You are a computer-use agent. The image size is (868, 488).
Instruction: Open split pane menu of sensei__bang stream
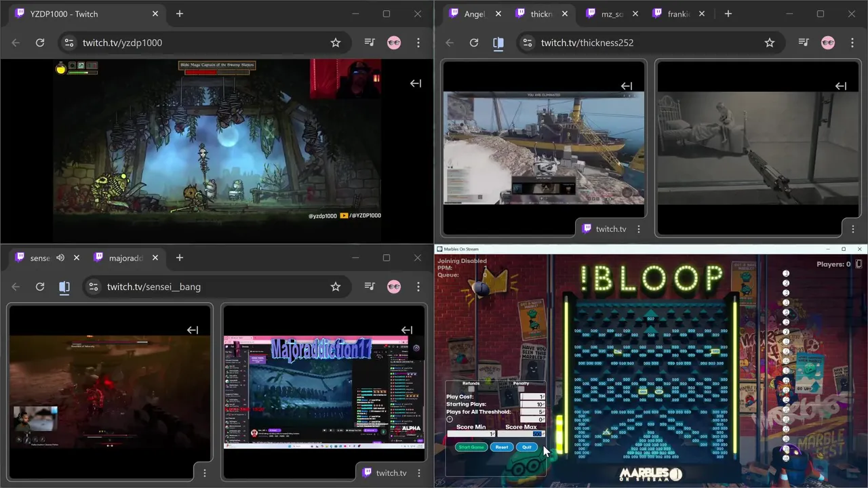[x=205, y=472]
